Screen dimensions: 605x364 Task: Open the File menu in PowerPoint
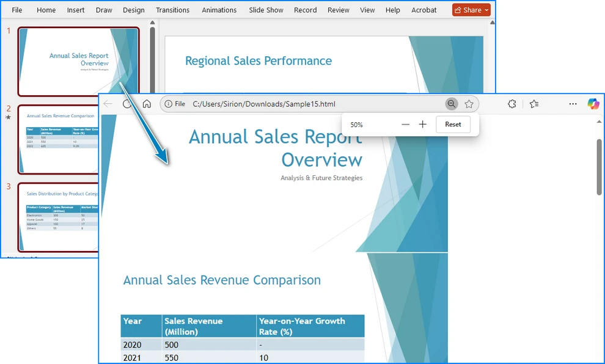coord(16,10)
